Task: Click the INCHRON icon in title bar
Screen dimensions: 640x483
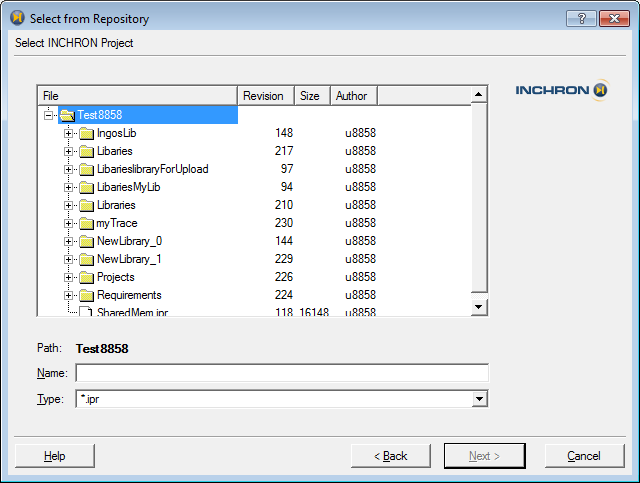Action: pyautogui.click(x=17, y=18)
